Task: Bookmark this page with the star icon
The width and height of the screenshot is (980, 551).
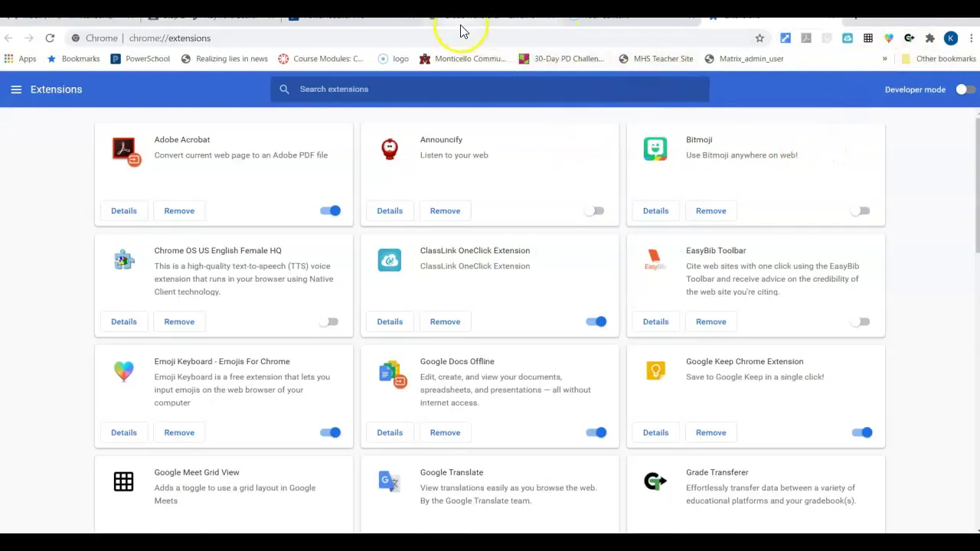Action: [759, 38]
